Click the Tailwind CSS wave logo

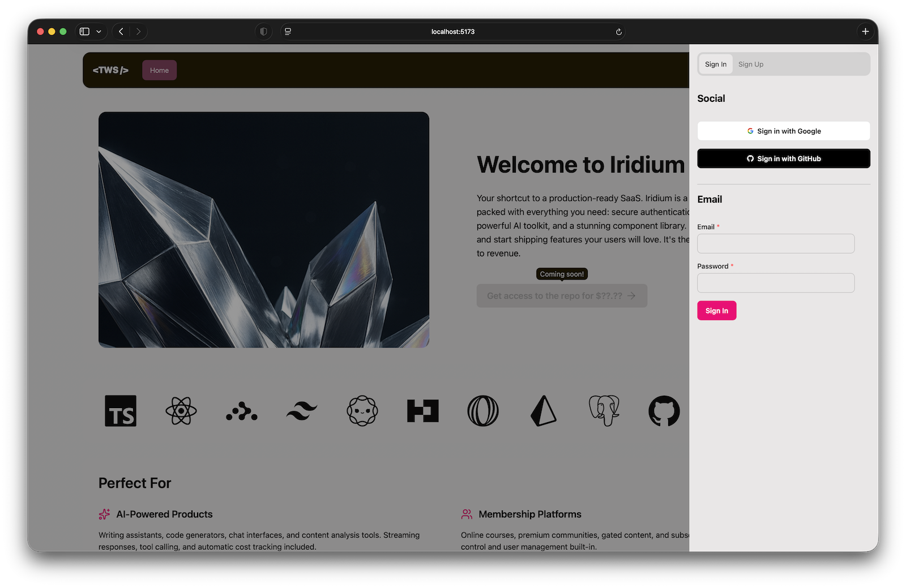(302, 411)
